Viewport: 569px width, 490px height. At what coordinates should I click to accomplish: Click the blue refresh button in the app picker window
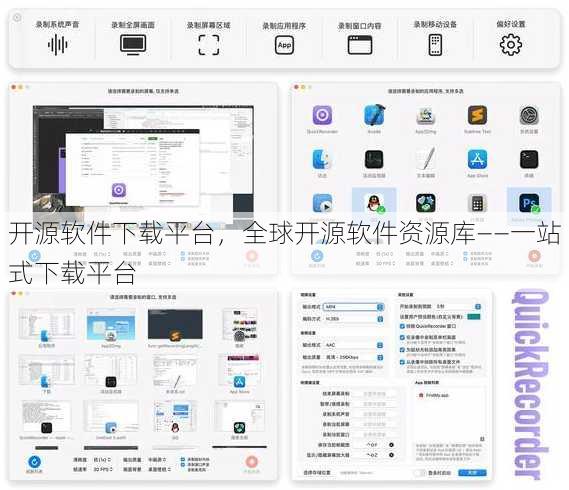(317, 256)
